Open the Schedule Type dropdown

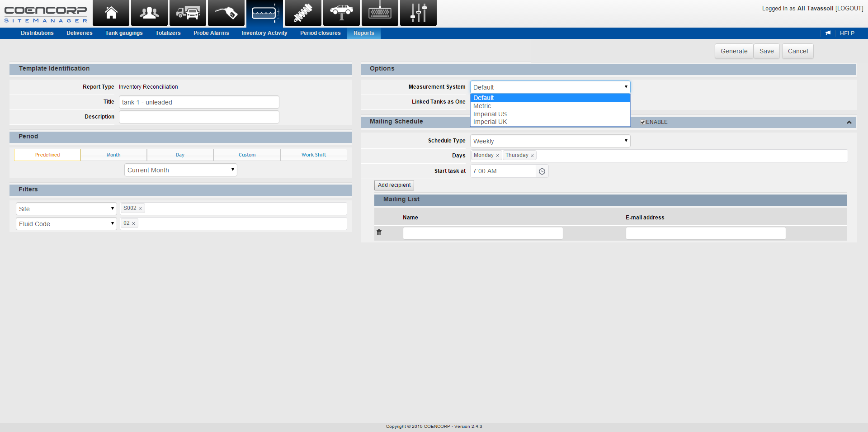click(x=550, y=141)
